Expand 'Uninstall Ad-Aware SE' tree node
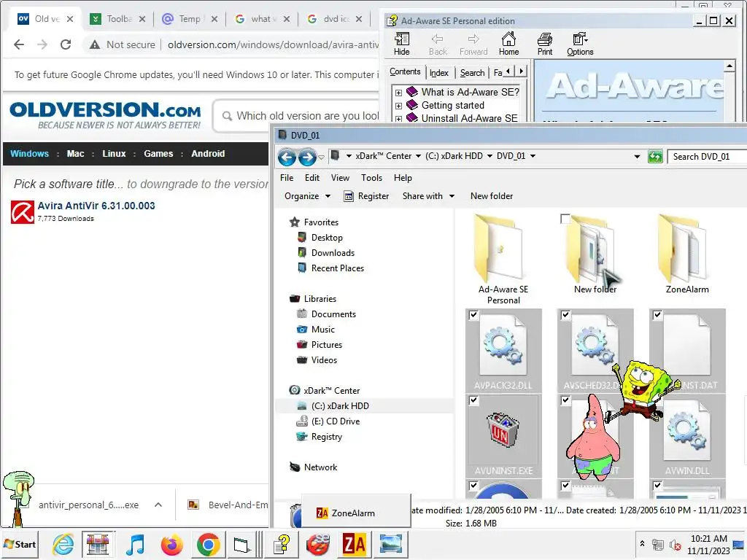This screenshot has width=747, height=560. point(398,119)
